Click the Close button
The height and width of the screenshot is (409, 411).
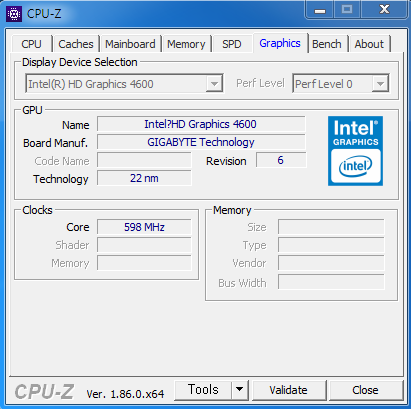(x=365, y=390)
